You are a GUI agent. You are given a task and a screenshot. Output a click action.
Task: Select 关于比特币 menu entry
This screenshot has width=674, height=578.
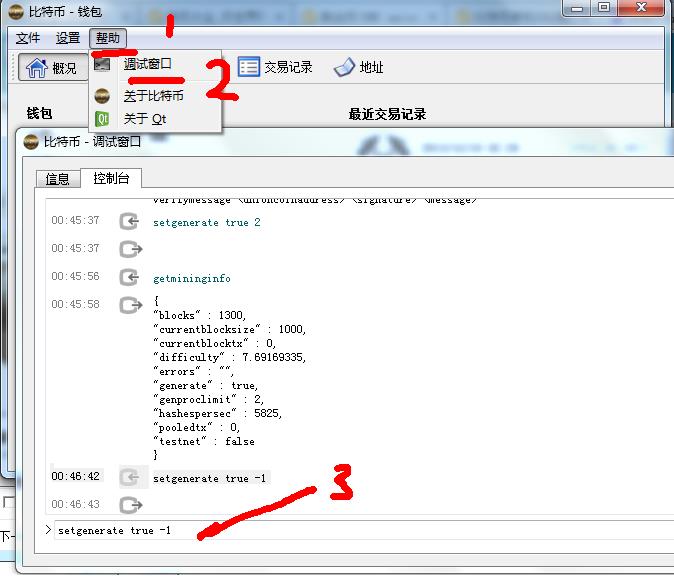[153, 95]
